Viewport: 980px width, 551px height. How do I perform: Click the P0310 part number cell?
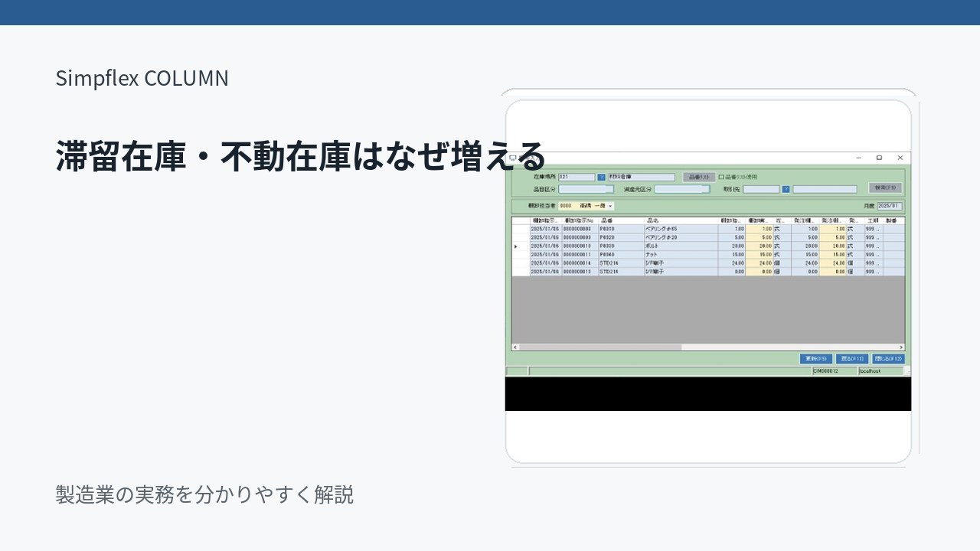[621, 229]
